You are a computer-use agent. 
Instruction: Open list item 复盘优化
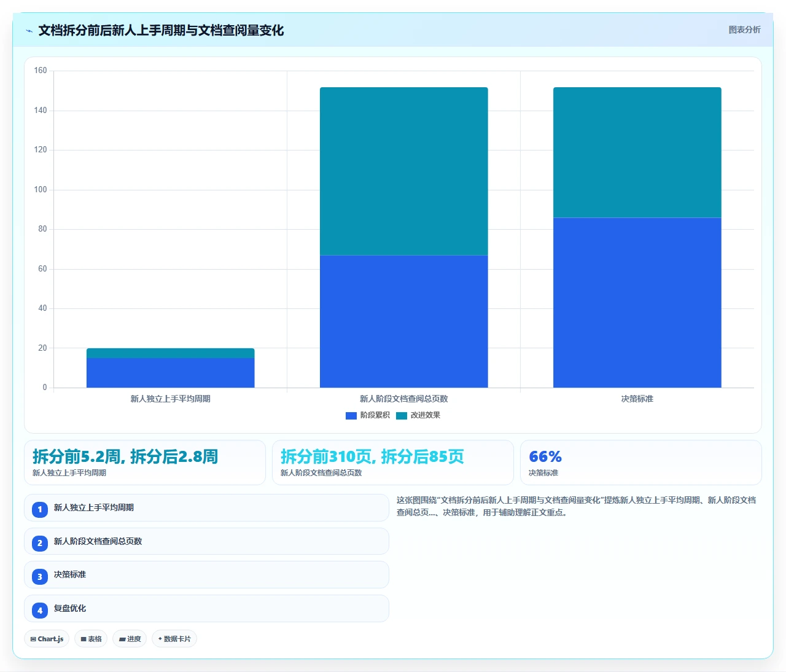[x=207, y=609]
